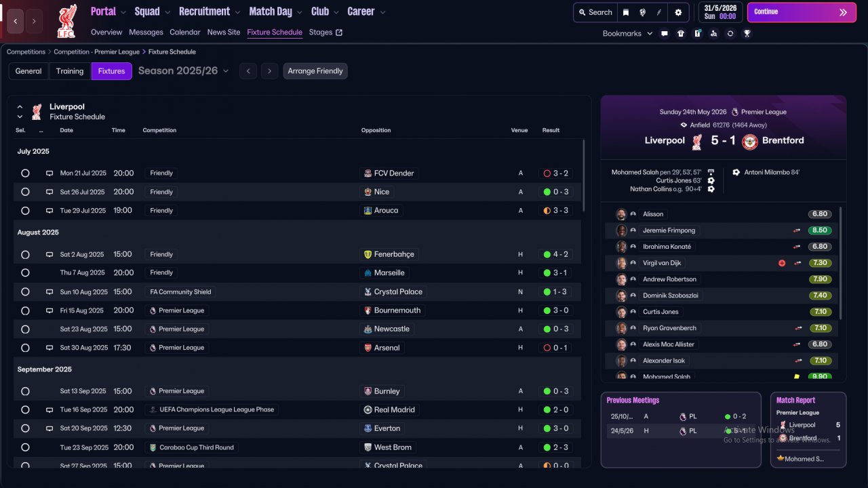This screenshot has width=868, height=488.
Task: Switch to the News Site tab
Action: coord(224,33)
